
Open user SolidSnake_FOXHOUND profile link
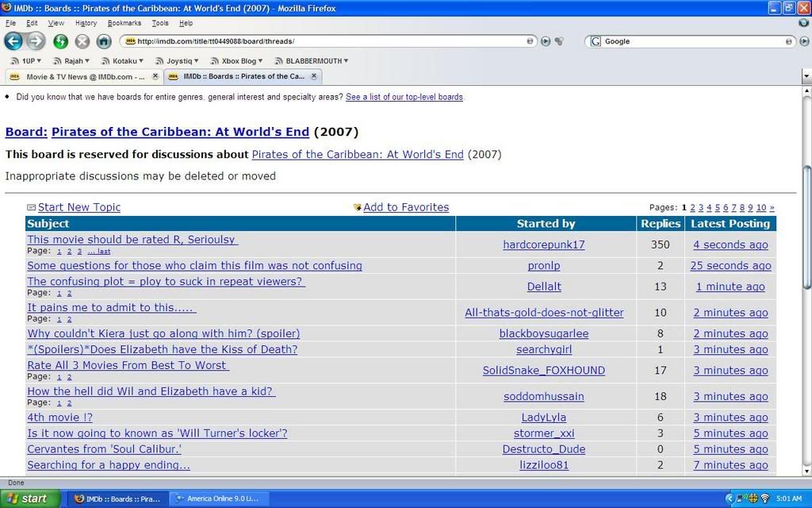tap(544, 371)
